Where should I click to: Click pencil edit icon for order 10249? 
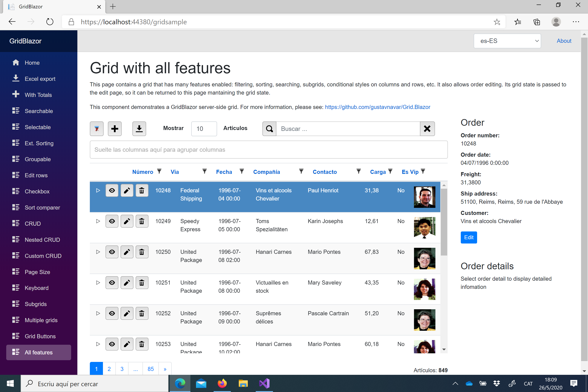127,221
